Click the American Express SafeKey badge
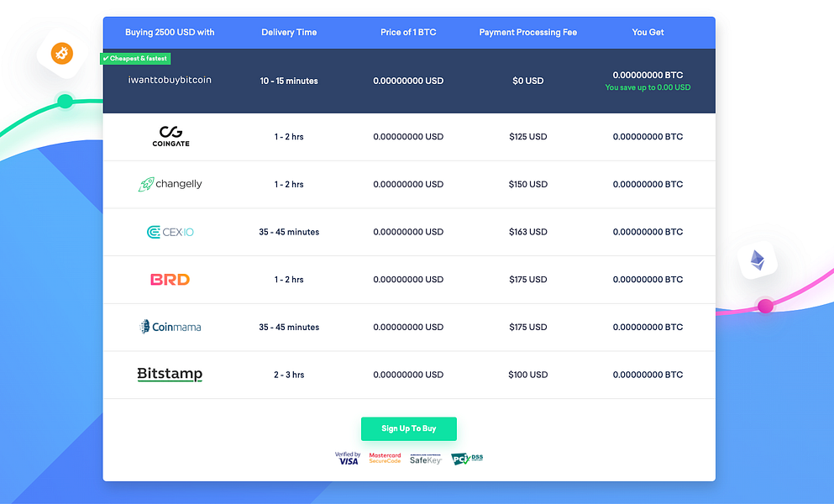 pos(426,459)
